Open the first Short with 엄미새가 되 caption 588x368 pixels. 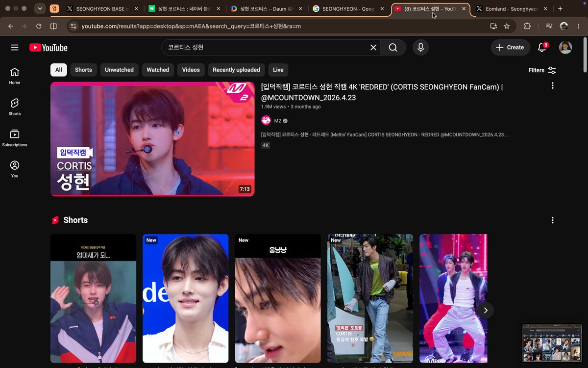click(93, 298)
